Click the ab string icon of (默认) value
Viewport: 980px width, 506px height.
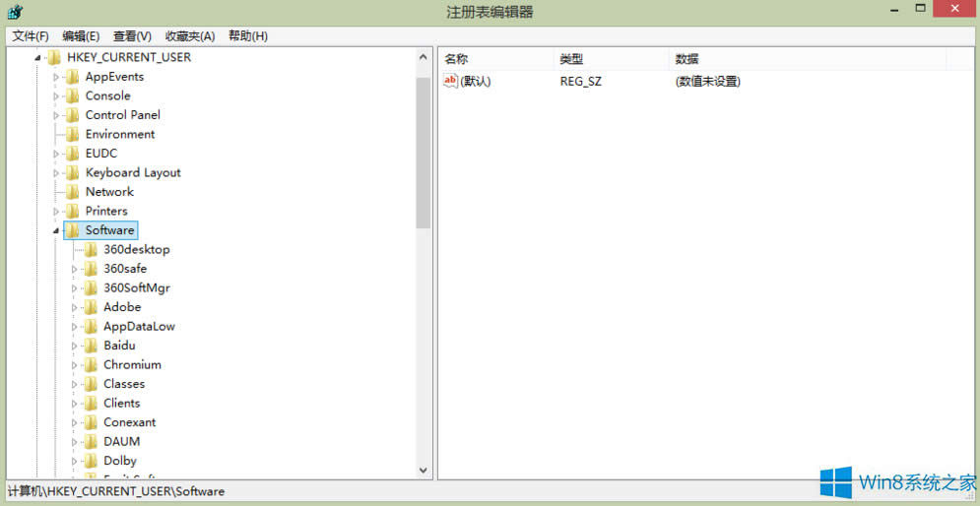click(451, 81)
